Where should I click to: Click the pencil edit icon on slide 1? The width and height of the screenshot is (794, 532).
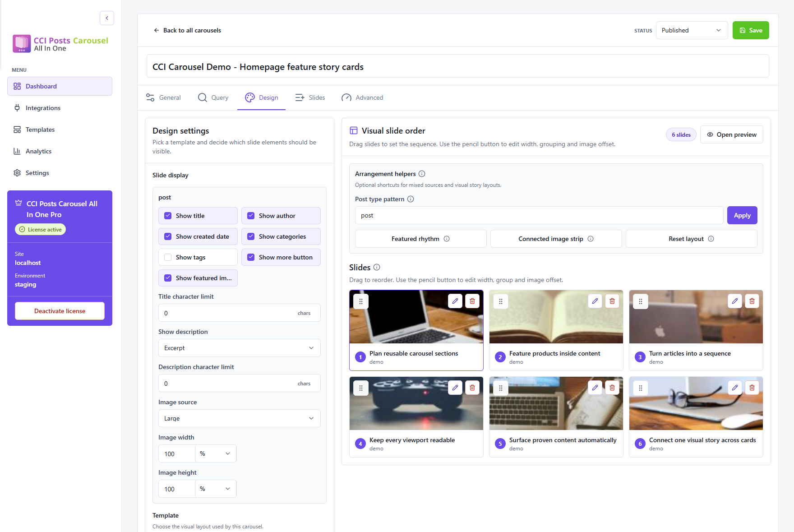[455, 301]
